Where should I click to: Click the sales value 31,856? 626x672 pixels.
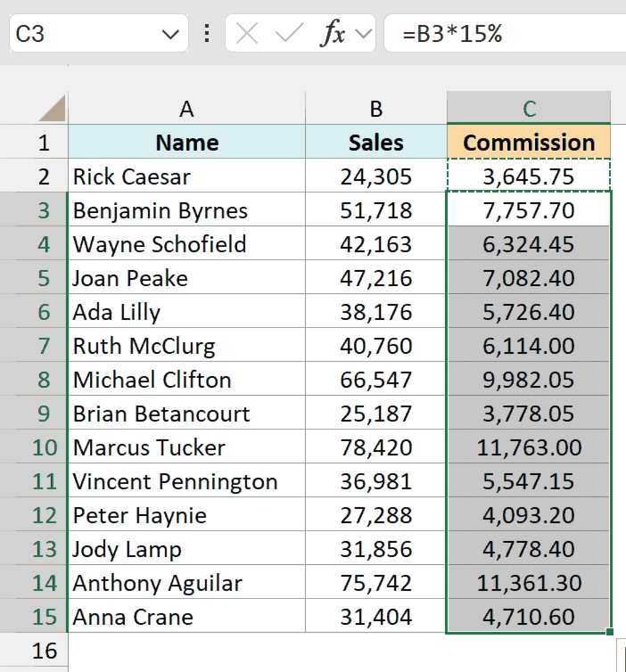coord(376,549)
